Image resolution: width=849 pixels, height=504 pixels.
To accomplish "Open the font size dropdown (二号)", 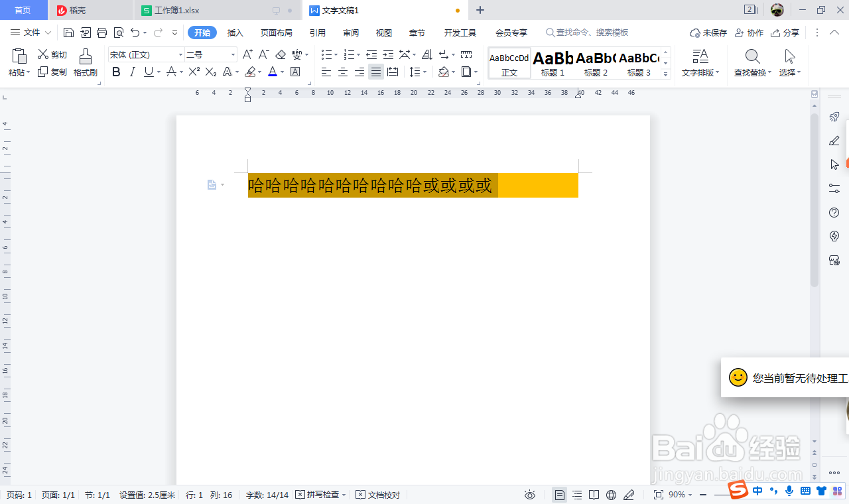I will click(233, 54).
